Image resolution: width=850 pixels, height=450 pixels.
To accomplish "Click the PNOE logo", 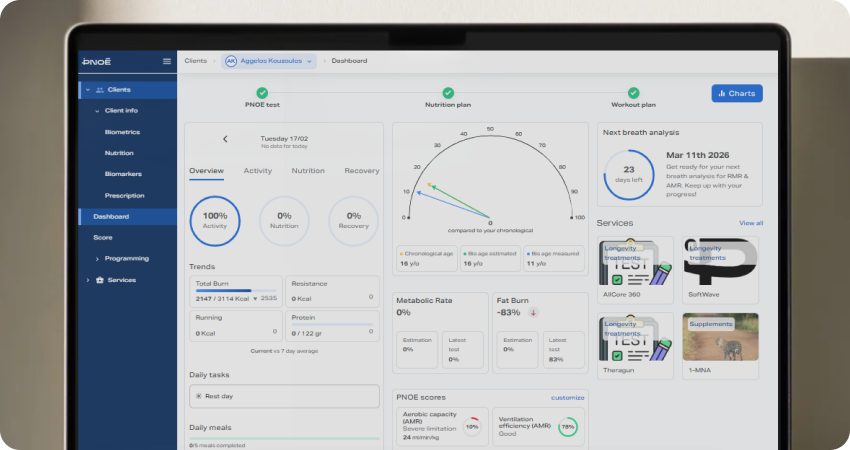I will coord(97,61).
